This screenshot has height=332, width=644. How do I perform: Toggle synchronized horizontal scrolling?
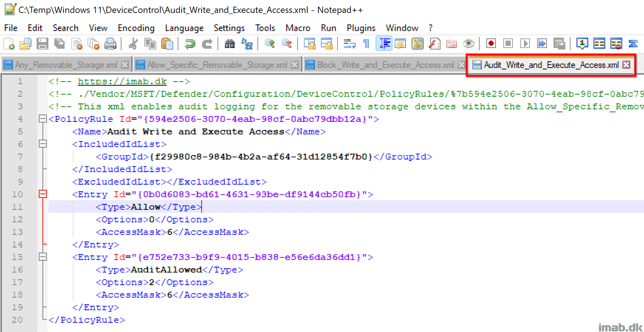pos(326,44)
